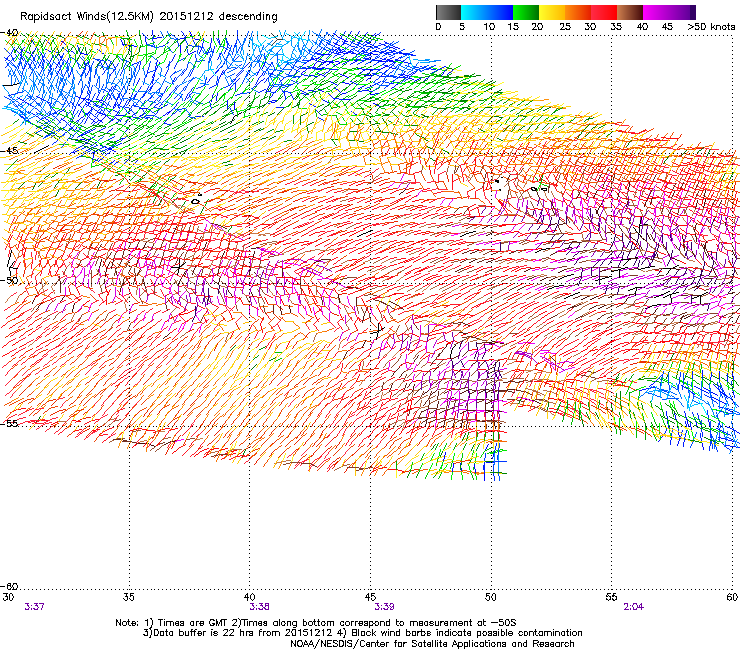Click the longitude label 40
The width and height of the screenshot is (740, 650).
pos(250,597)
